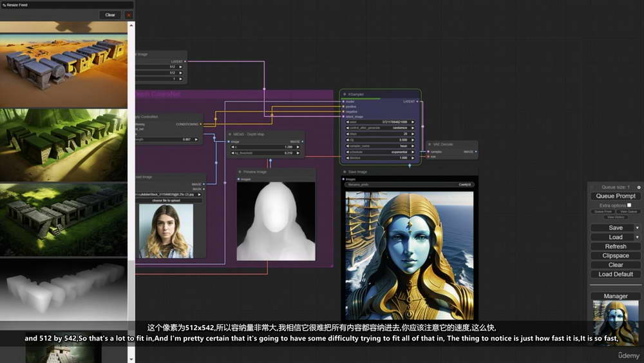The width and height of the screenshot is (644, 363).
Task: Clear the image feed panel
Action: coord(110,15)
